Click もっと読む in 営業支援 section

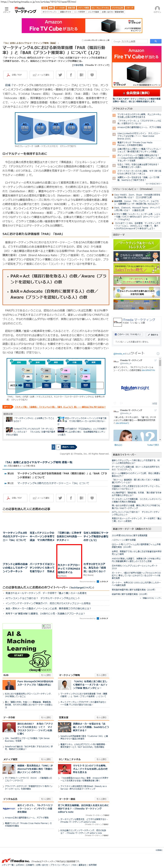pos(101,717)
